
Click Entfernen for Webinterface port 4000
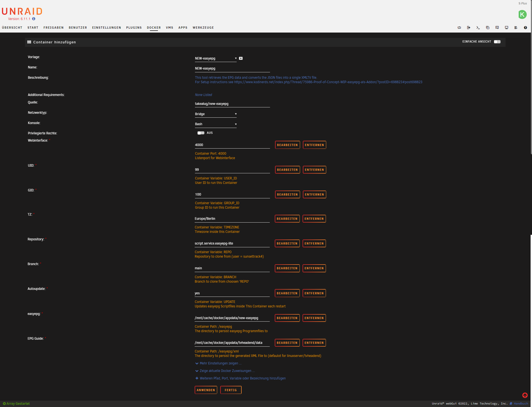[x=314, y=145]
